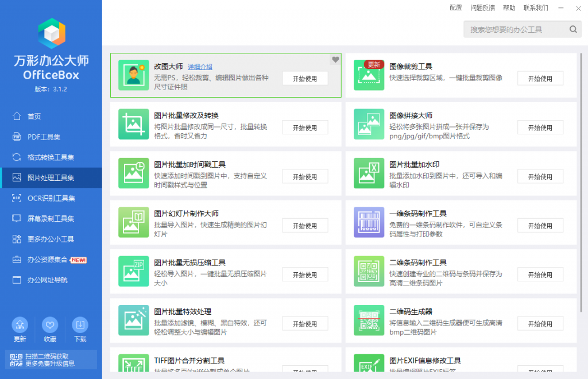Open the 图像拼接大师 stitching icon

[369, 124]
